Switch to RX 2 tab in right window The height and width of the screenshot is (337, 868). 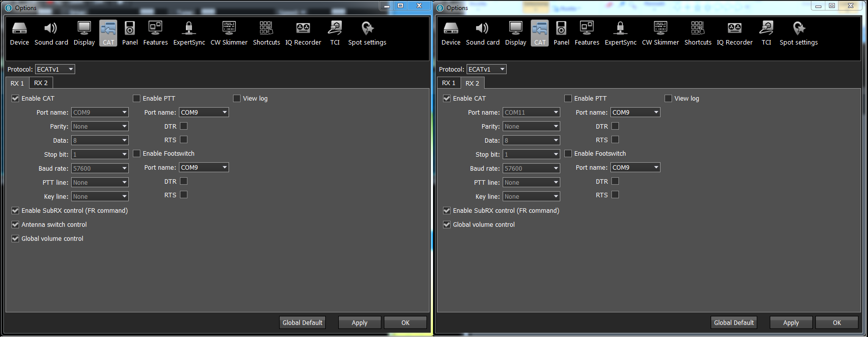click(472, 83)
